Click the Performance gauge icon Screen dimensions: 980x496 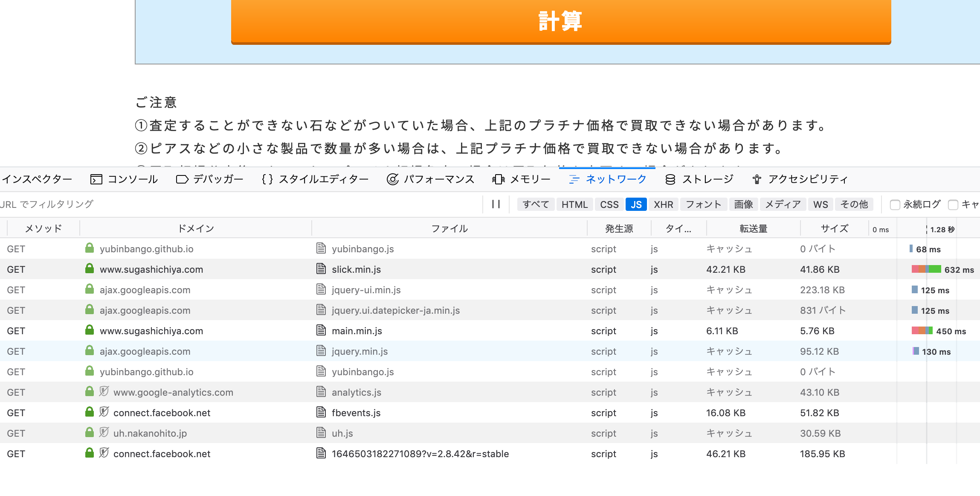point(392,179)
